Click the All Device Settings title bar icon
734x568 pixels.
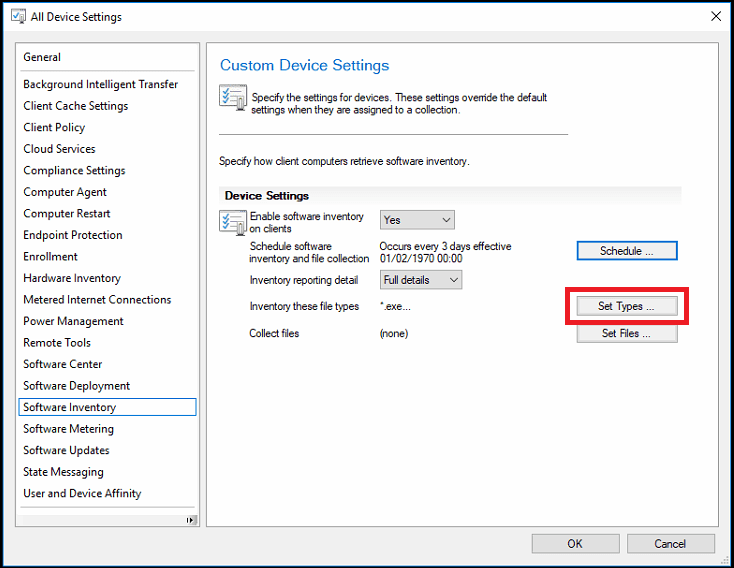coord(18,16)
